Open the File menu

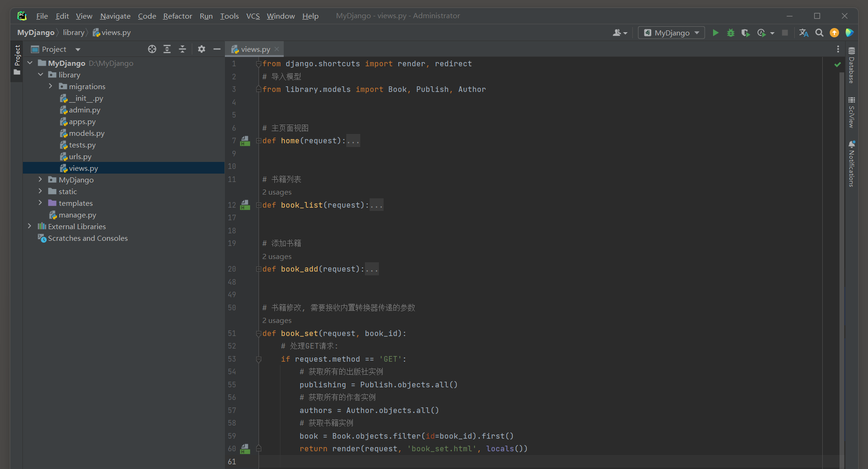click(x=42, y=16)
